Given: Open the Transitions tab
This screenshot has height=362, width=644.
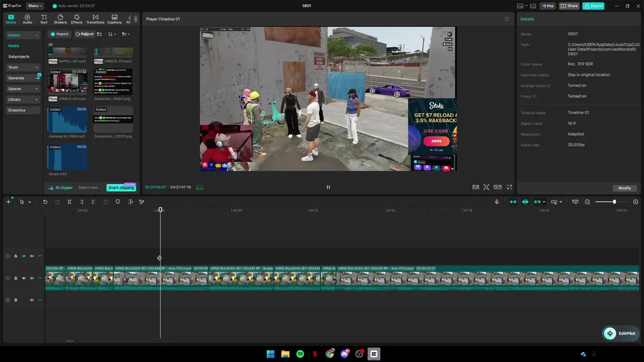Looking at the screenshot, I should tap(95, 19).
